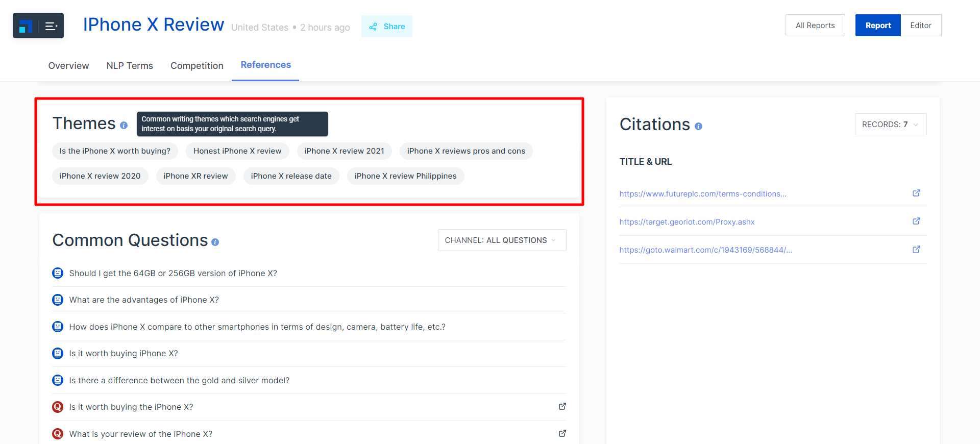Open the Competition tab

click(x=197, y=66)
